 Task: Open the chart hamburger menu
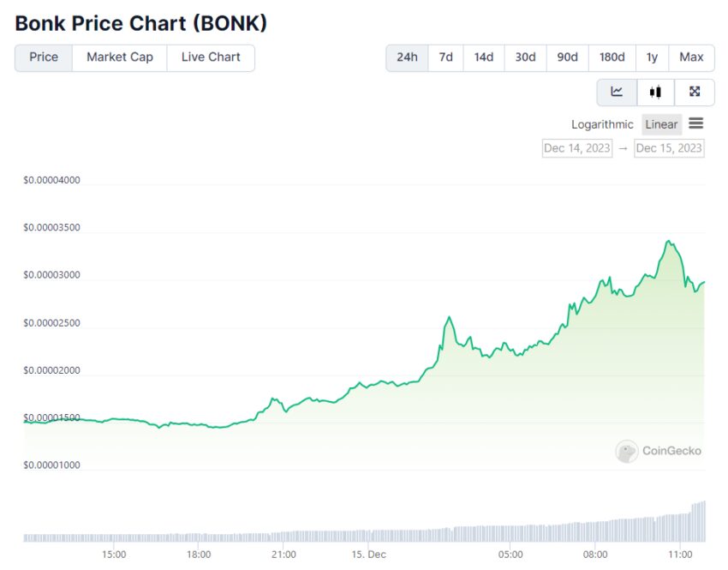point(696,123)
